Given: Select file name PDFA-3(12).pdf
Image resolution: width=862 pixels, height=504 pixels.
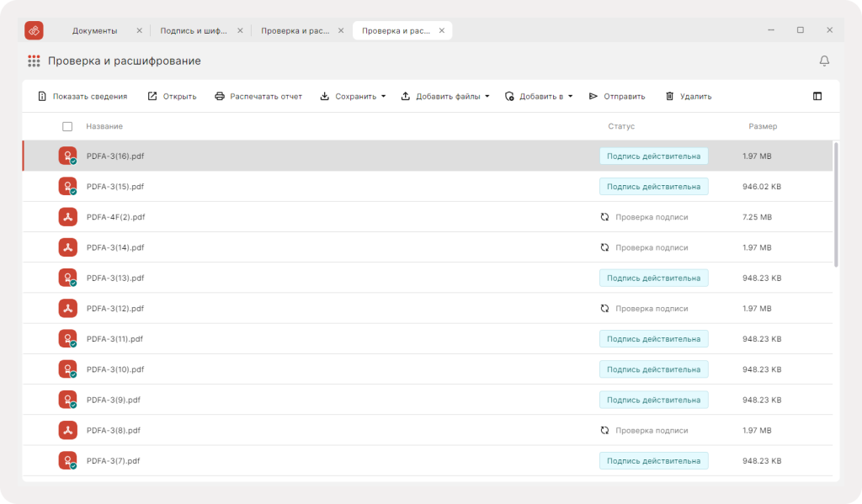Looking at the screenshot, I should tap(114, 308).
